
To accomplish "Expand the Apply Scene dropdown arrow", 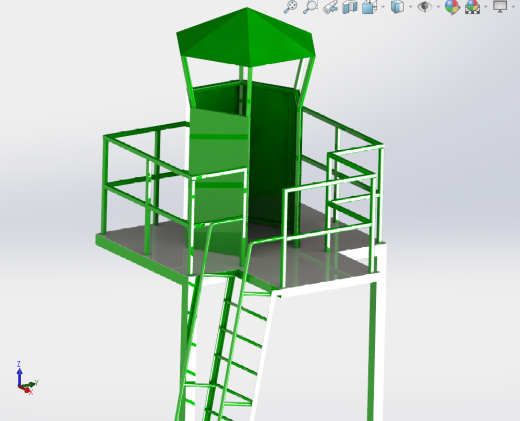I will point(486,6).
